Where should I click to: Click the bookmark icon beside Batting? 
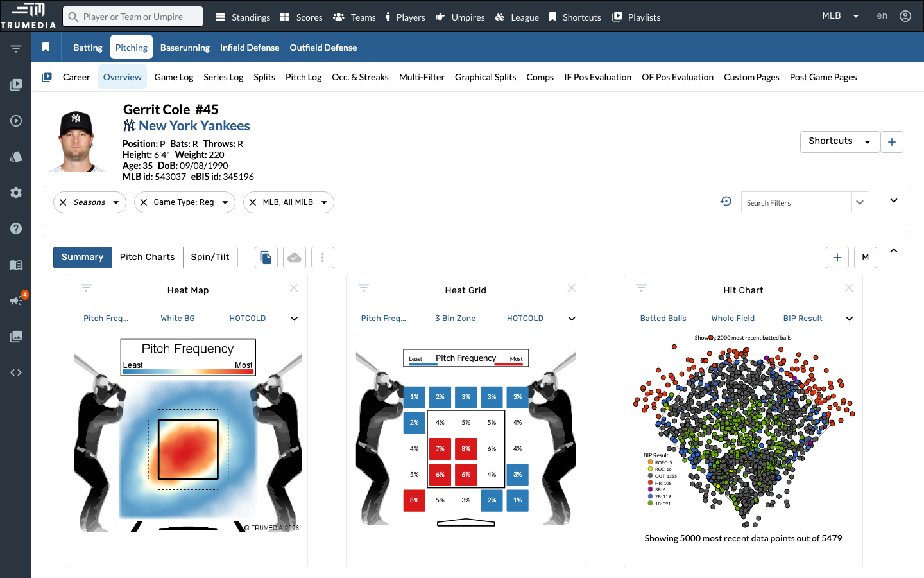click(x=46, y=47)
